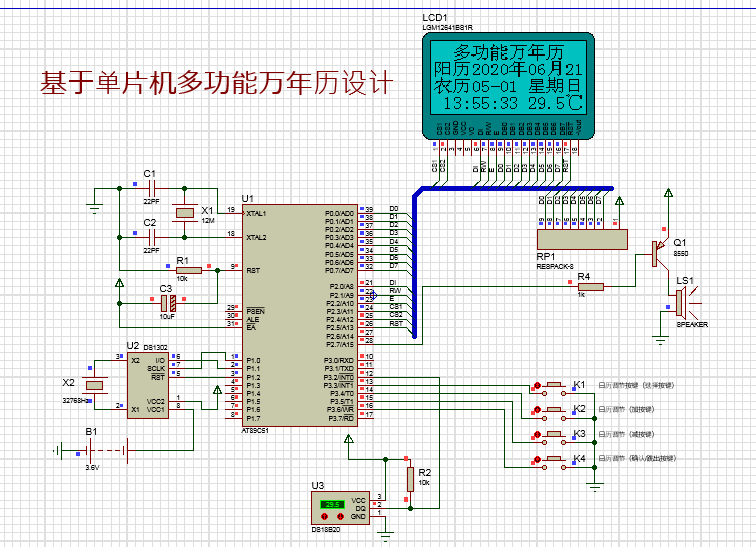
Task: Click the DS18B20 left red adjust button
Action: click(x=324, y=516)
